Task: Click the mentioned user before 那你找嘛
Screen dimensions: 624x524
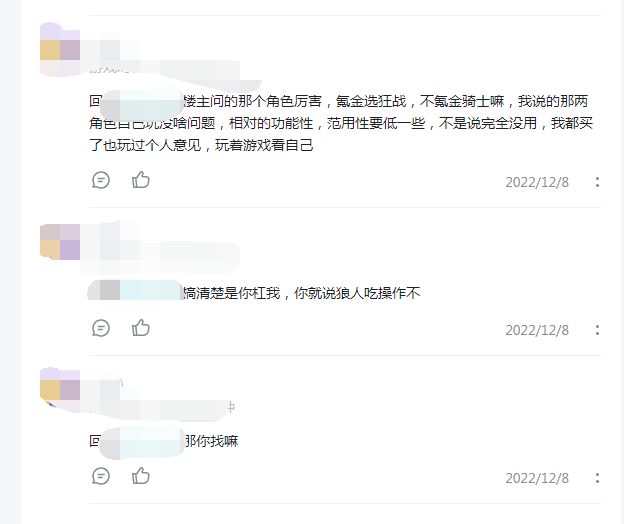Action: (x=142, y=441)
